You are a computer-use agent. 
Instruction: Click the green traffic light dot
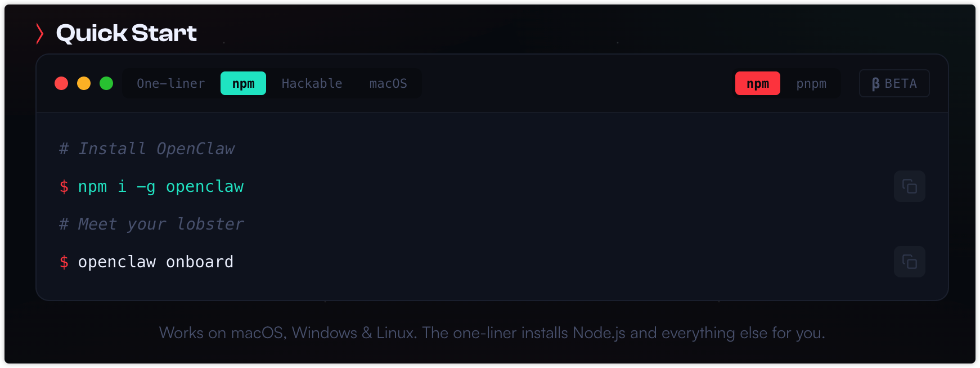106,83
